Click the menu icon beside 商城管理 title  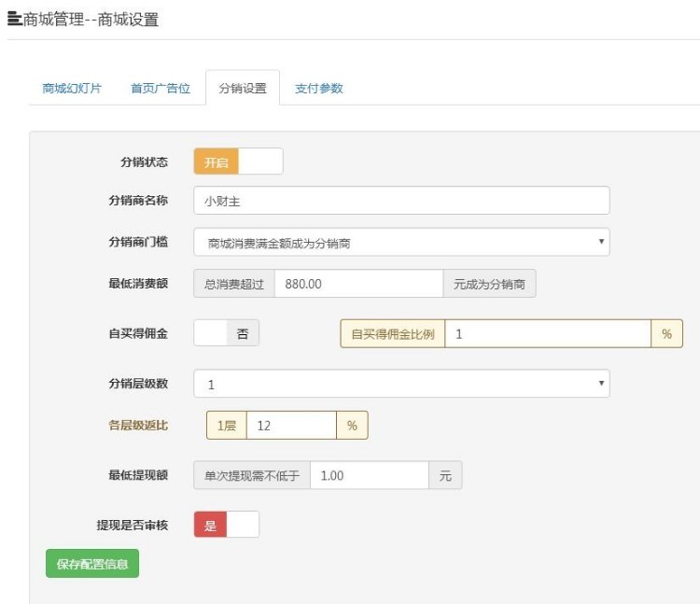tap(14, 19)
